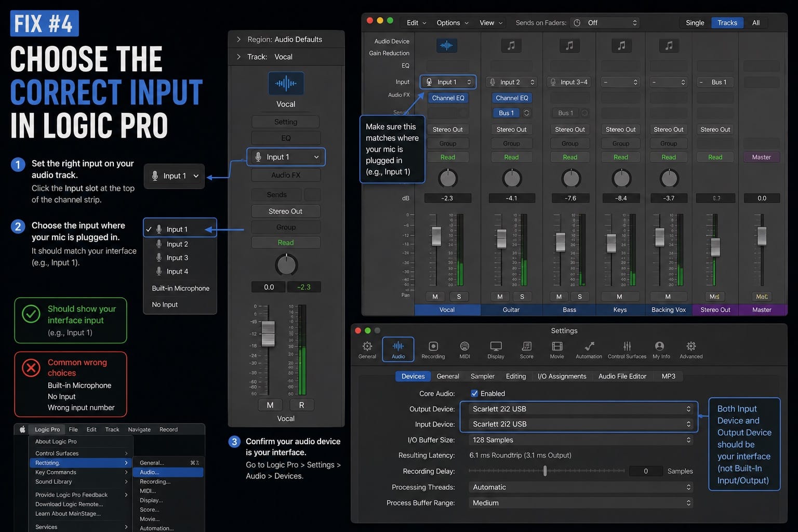Click the Keys channel pan knob
This screenshot has height=532, width=798.
(x=621, y=178)
